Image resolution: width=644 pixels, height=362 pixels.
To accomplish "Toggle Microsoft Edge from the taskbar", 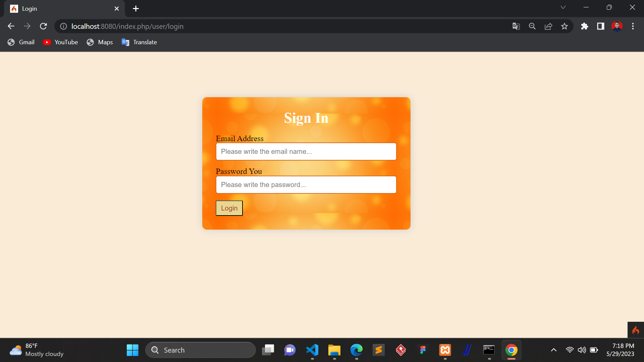I will [357, 350].
